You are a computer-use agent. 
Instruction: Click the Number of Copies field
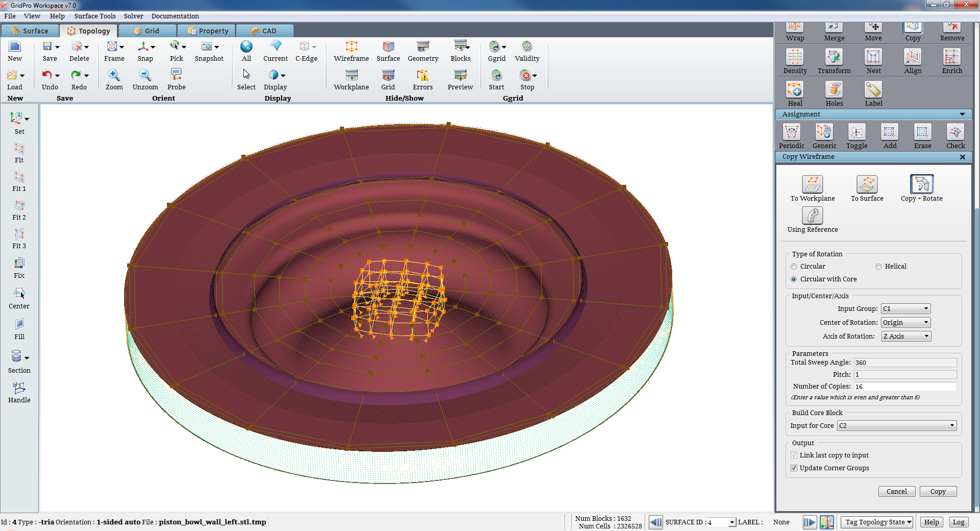(905, 387)
